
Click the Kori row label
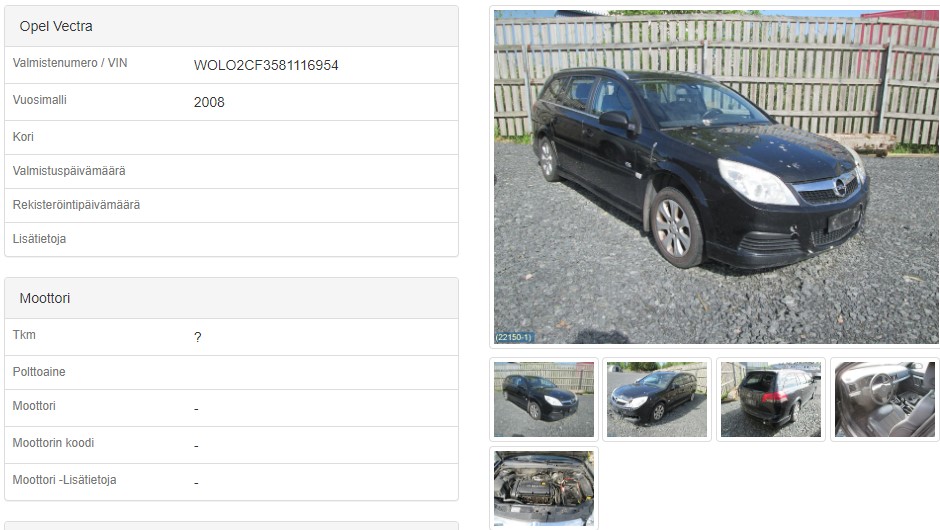pyautogui.click(x=23, y=137)
